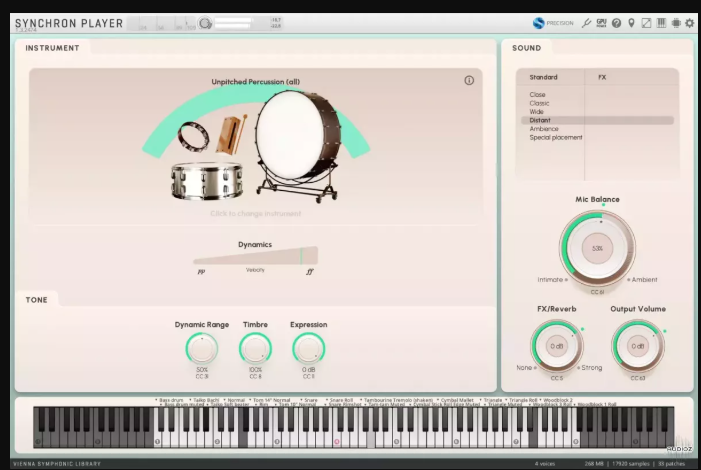The image size is (701, 470).
Task: Click the Intimate label of Mic Balance
Action: pos(550,279)
